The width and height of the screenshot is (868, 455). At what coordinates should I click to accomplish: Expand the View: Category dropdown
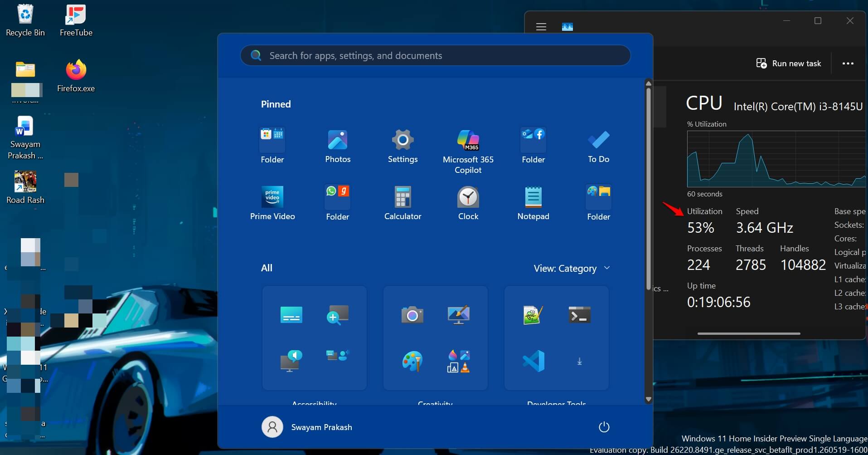coord(572,268)
